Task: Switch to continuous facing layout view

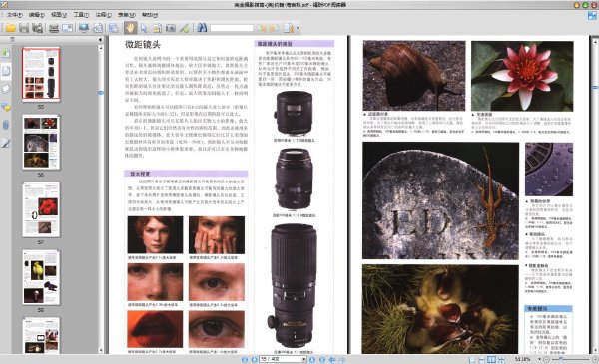Action: (x=501, y=359)
